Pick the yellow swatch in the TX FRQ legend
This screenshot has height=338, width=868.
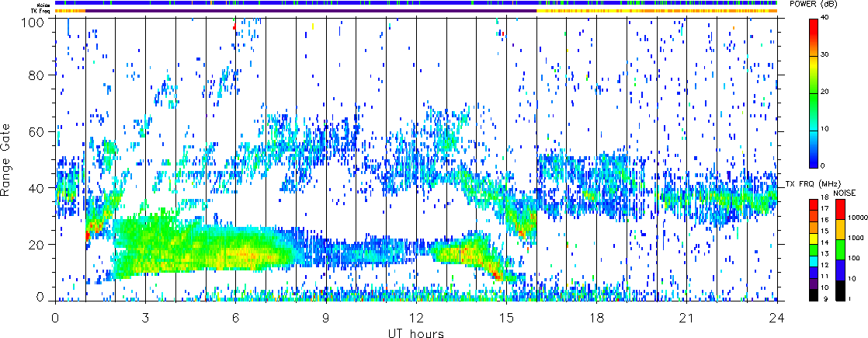coord(814,239)
